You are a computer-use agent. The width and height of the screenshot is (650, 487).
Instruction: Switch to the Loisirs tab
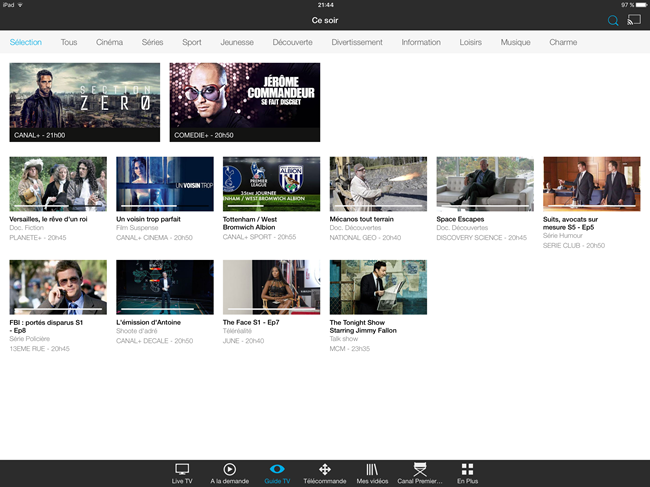471,42
